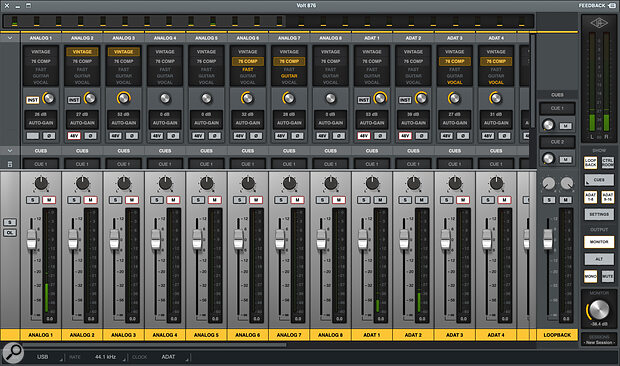Show the LOOP BACK channel view
This screenshot has height=366, width=620.
[590, 163]
